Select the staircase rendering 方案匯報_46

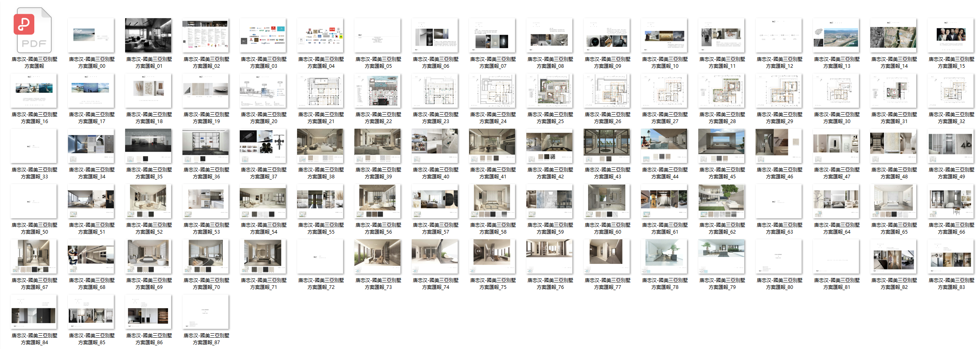tap(779, 146)
